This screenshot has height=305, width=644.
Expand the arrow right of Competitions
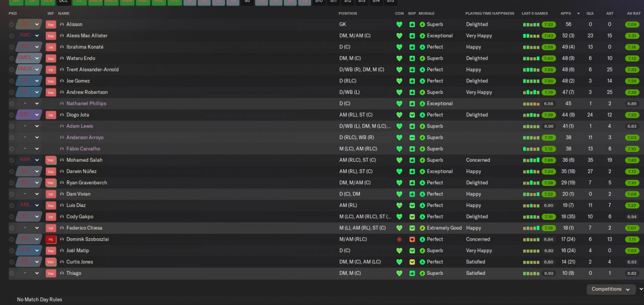point(640,289)
